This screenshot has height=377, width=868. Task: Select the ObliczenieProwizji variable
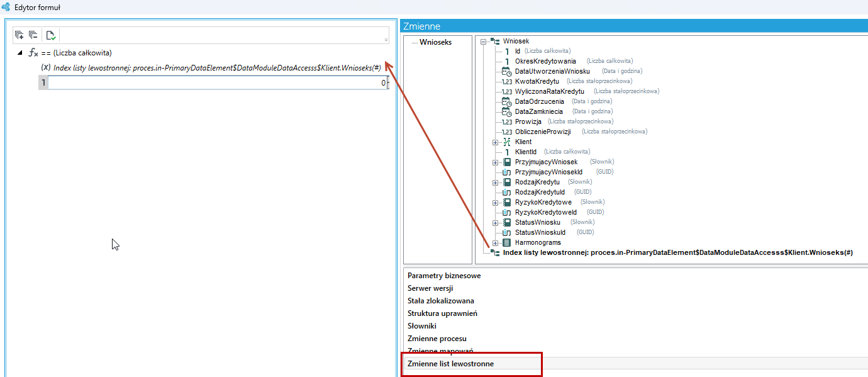[543, 132]
